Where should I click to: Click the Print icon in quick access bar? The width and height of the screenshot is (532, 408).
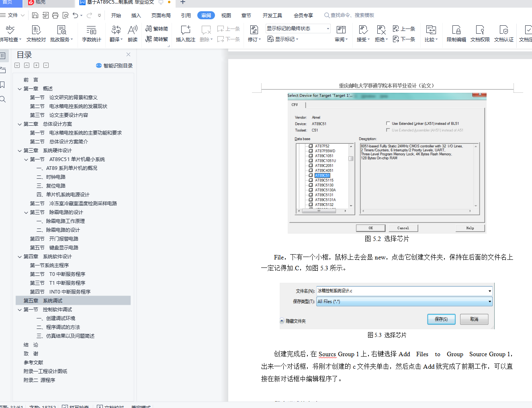point(55,15)
